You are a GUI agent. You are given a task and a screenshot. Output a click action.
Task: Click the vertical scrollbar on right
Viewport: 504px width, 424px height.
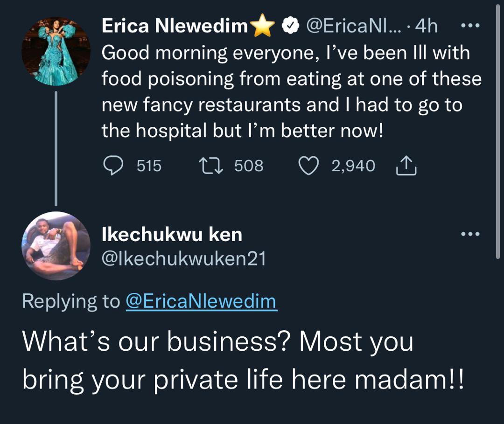click(x=497, y=130)
